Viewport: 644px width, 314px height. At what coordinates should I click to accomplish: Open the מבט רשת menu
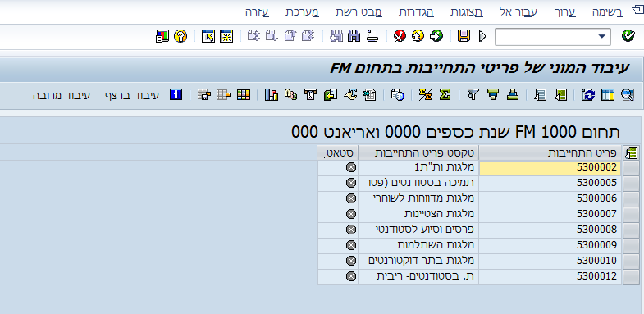pos(359,12)
